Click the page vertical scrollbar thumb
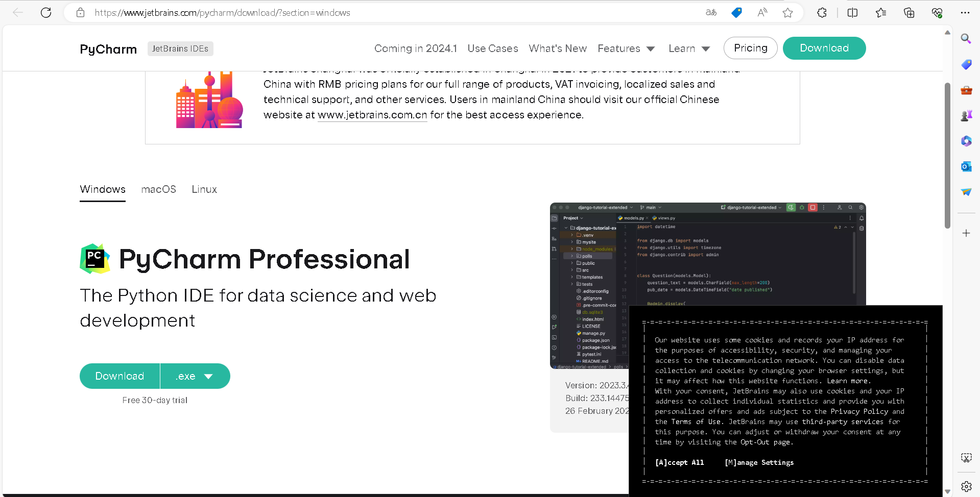The width and height of the screenshot is (980, 497). click(947, 155)
